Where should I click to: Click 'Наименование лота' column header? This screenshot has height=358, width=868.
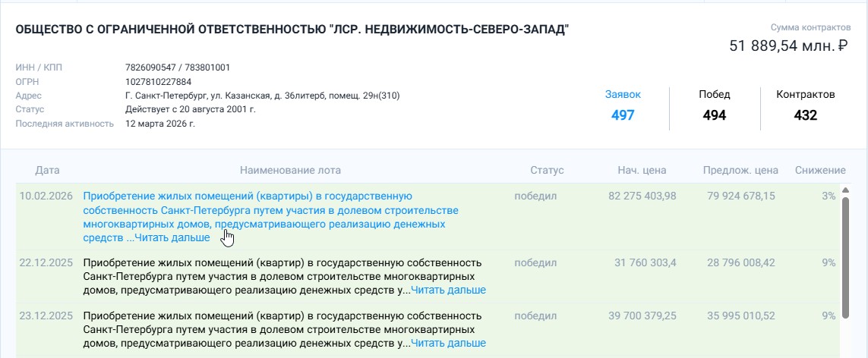point(291,170)
